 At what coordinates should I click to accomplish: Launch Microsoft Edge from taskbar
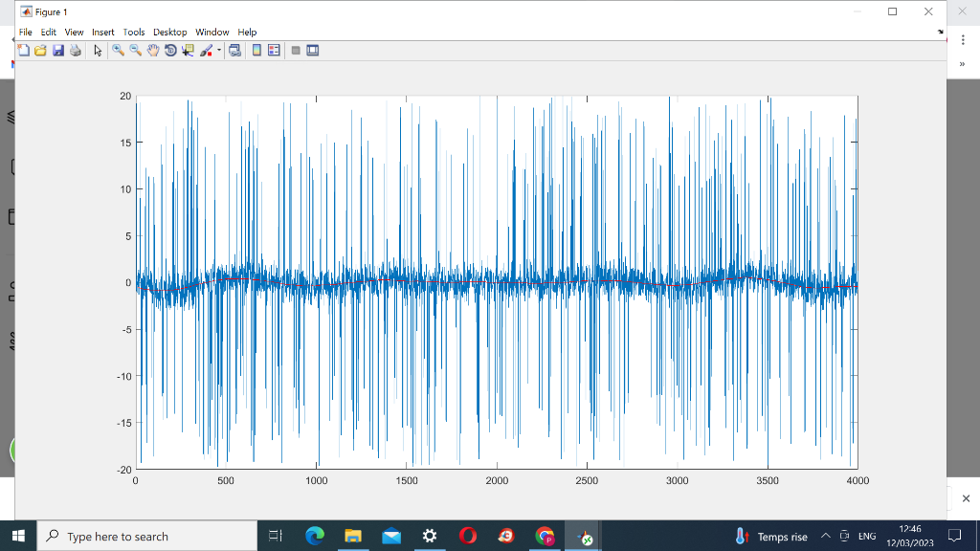point(314,536)
